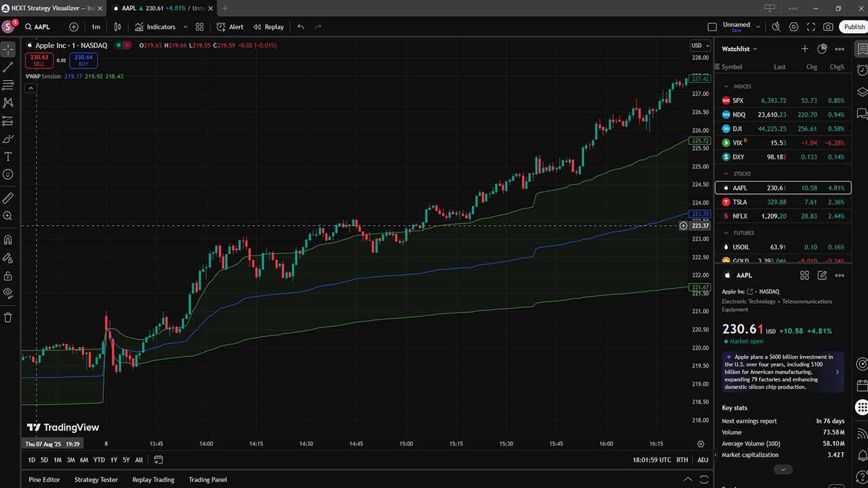This screenshot has height=488, width=868.
Task: Open the Strategy Tester tab
Action: click(x=96, y=479)
